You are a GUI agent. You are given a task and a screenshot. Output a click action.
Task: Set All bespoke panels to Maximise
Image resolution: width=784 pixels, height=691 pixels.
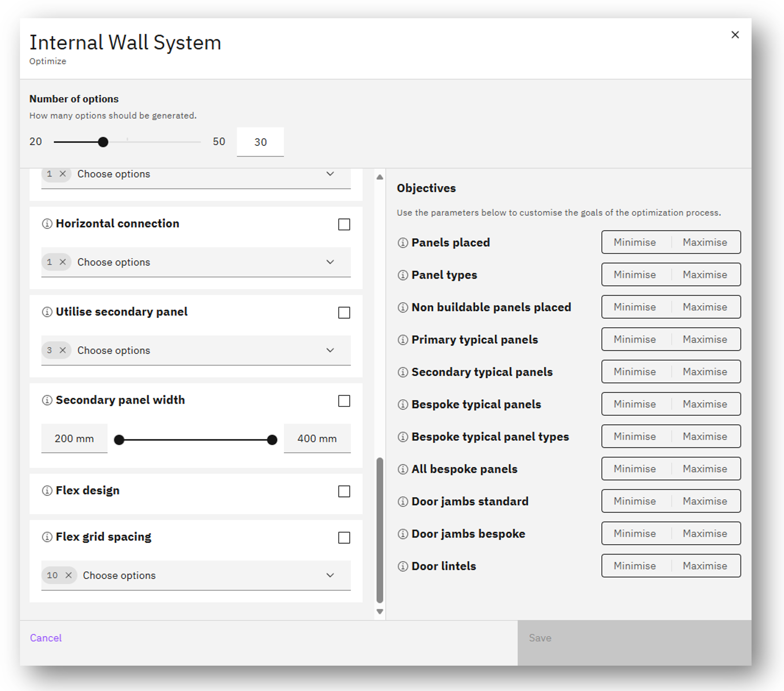(705, 469)
